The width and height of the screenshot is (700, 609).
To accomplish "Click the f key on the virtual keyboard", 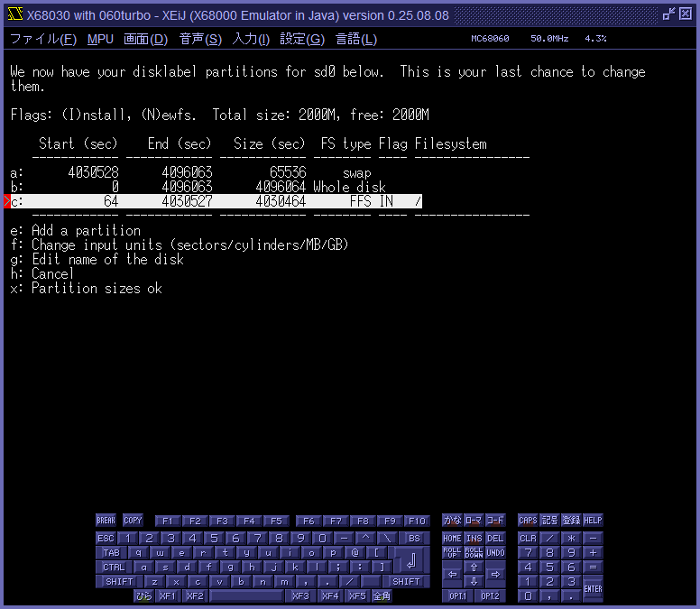I will 209,567.
